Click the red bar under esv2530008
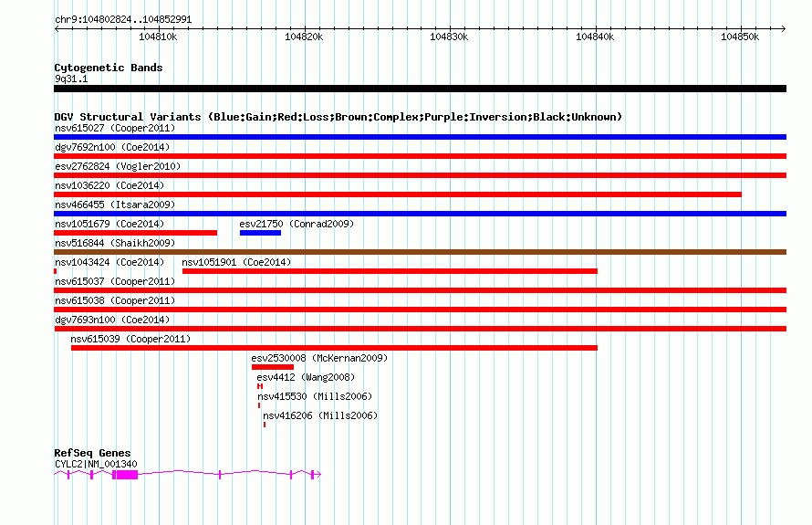The height and width of the screenshot is (525, 812). pos(273,367)
